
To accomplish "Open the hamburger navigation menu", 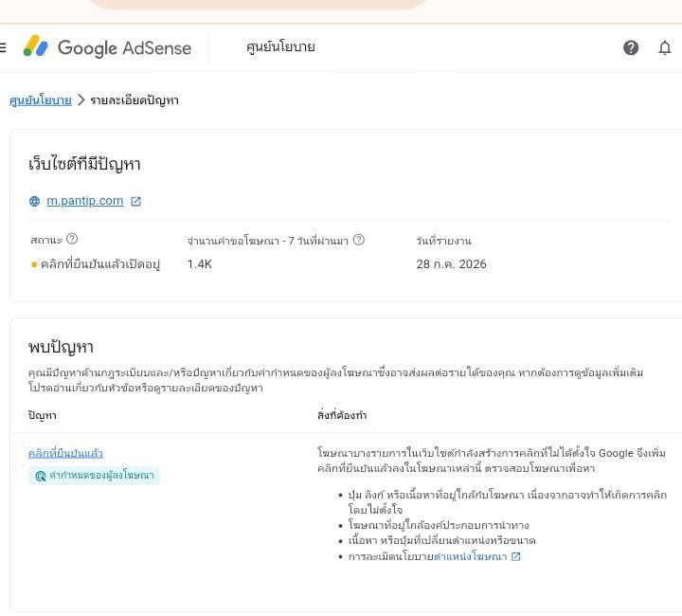I will 3,47.
